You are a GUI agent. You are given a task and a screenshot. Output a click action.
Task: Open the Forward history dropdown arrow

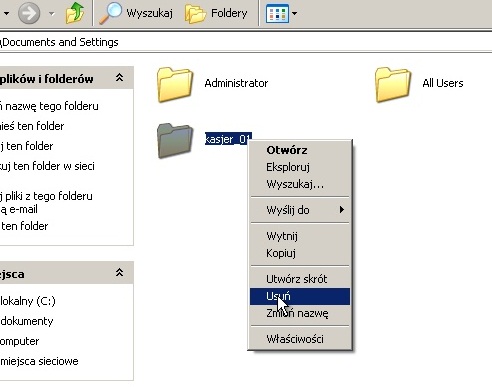click(x=51, y=14)
